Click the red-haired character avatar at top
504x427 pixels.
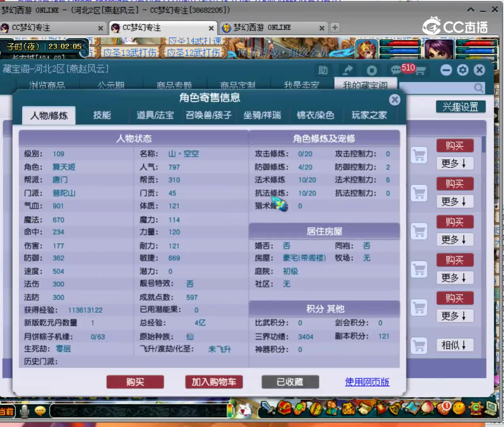coord(366,49)
